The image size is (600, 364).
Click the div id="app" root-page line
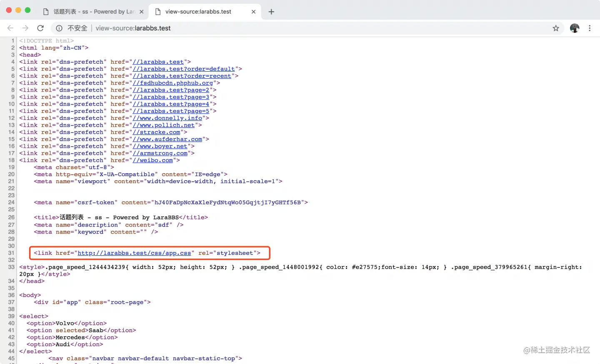click(92, 302)
